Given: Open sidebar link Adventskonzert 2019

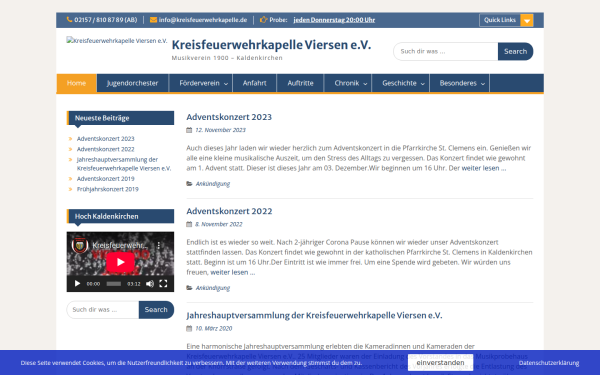Looking at the screenshot, I should [x=106, y=179].
